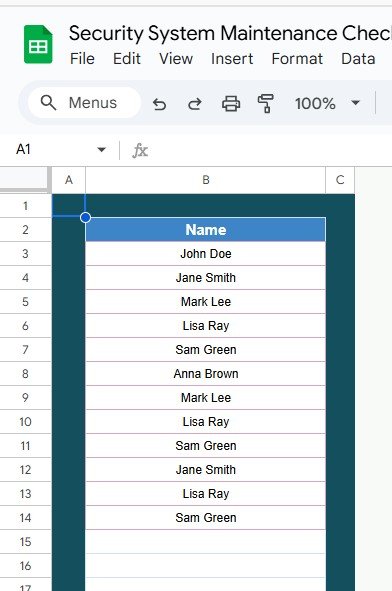Open the File menu
Image resolution: width=392 pixels, height=591 pixels.
[82, 59]
